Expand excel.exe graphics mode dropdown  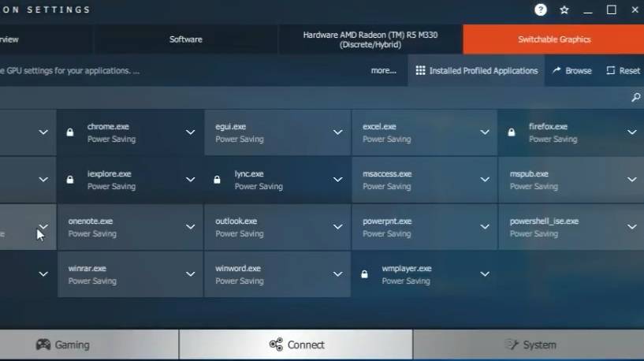(x=485, y=132)
